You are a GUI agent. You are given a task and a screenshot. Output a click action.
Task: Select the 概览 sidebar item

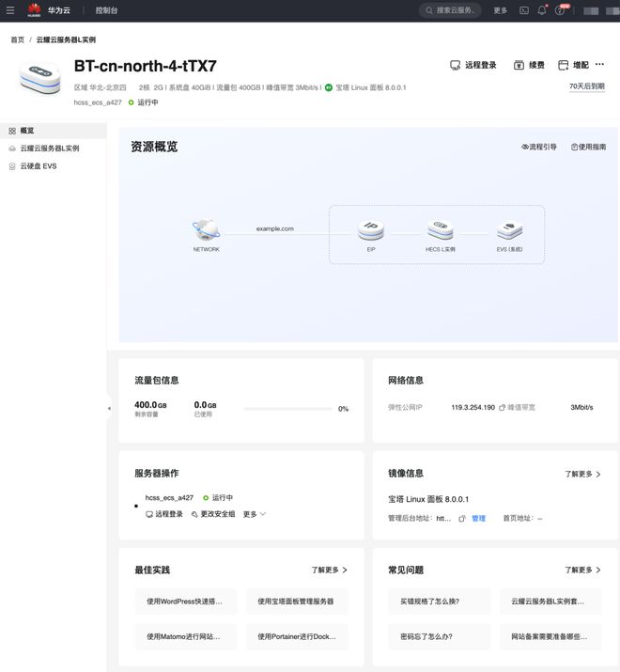54,131
